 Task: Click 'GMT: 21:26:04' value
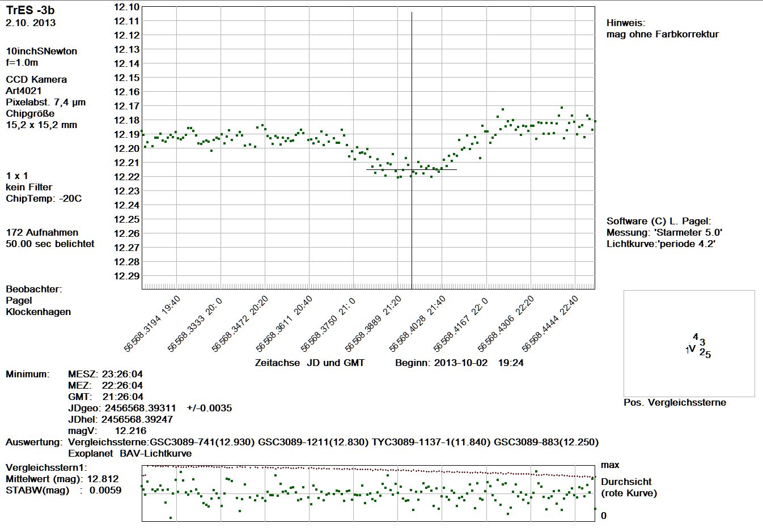pyautogui.click(x=105, y=397)
